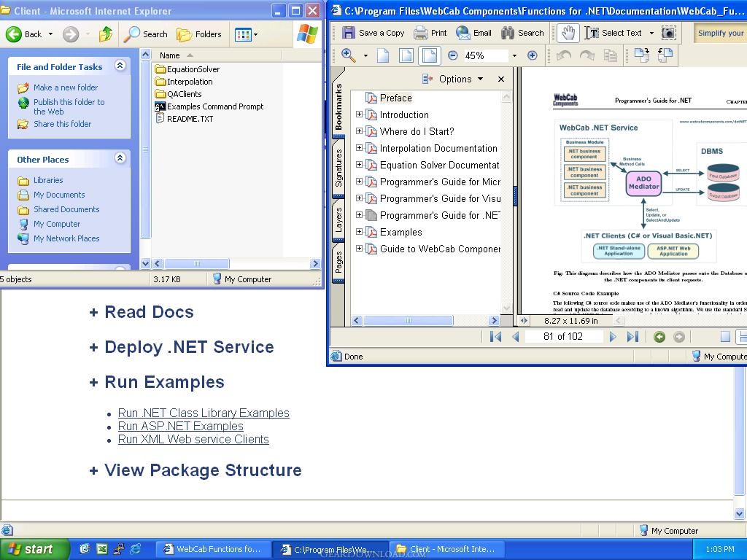Click the Up folder icon in Explorer
The image size is (747, 560).
(x=107, y=34)
